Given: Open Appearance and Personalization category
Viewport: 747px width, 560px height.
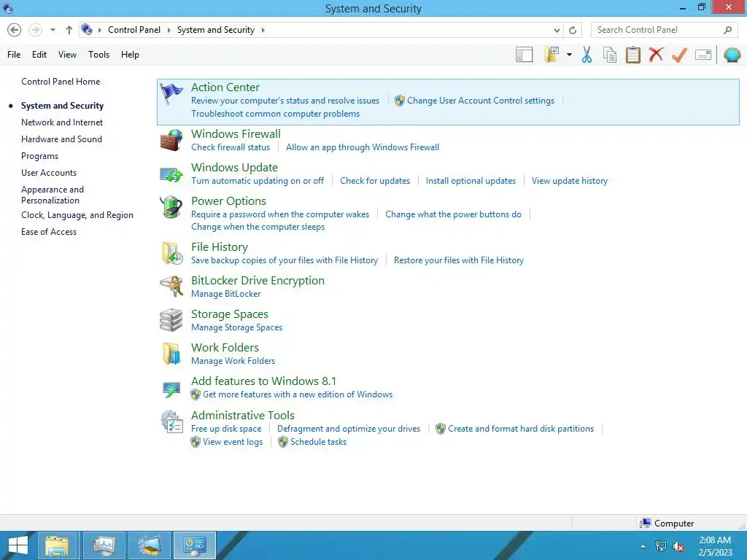Looking at the screenshot, I should [53, 195].
